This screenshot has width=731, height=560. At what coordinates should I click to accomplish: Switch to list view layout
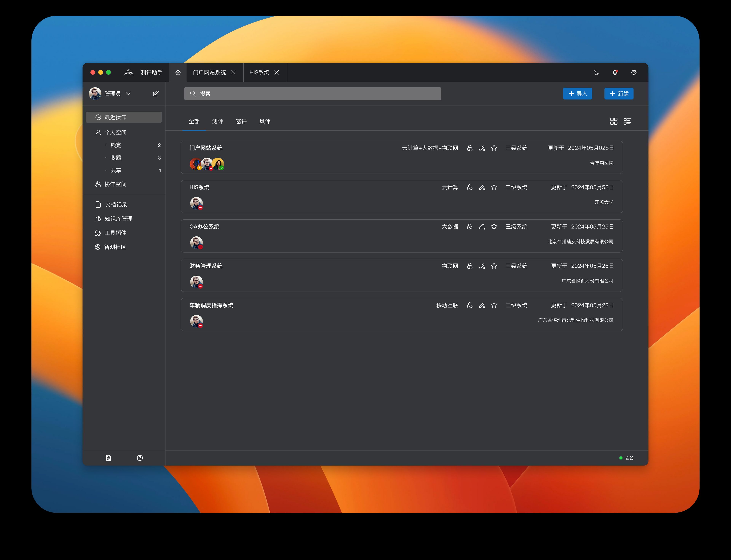click(627, 121)
